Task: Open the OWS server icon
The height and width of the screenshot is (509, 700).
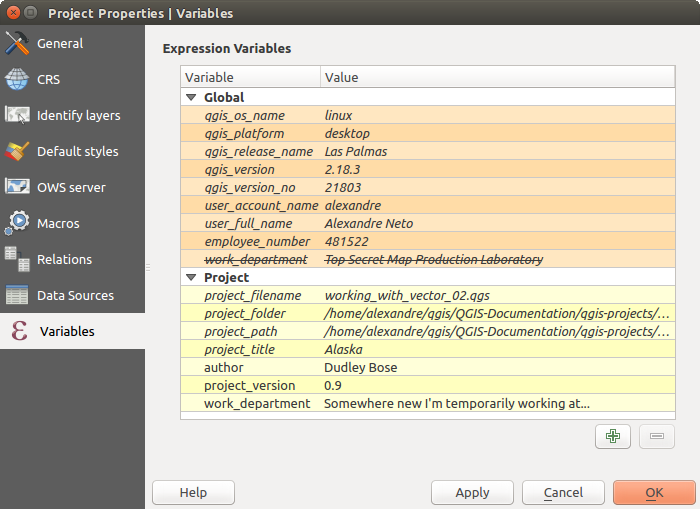Action: click(x=18, y=188)
